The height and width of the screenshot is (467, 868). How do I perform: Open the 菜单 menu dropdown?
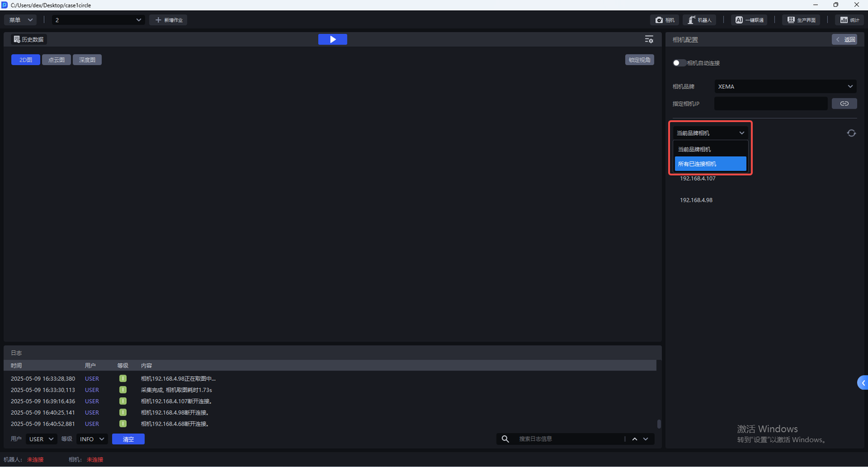coord(20,20)
